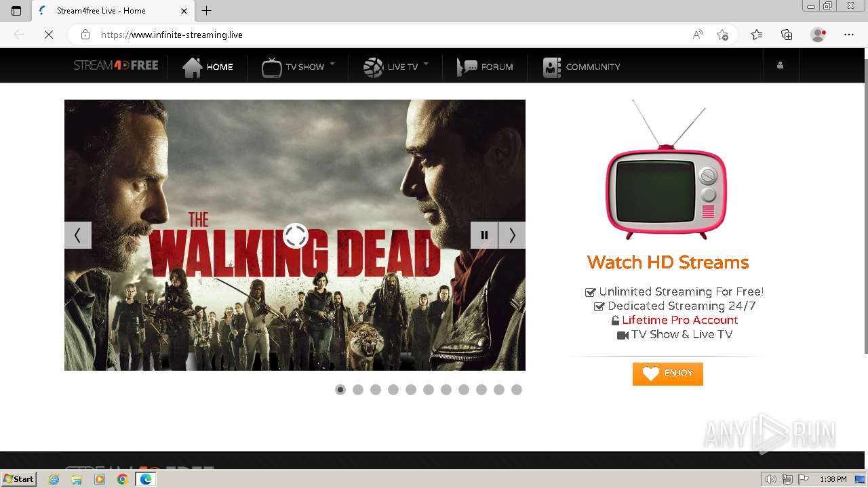Viewport: 868px width, 488px height.
Task: Click the pink TV illustration
Action: [667, 170]
